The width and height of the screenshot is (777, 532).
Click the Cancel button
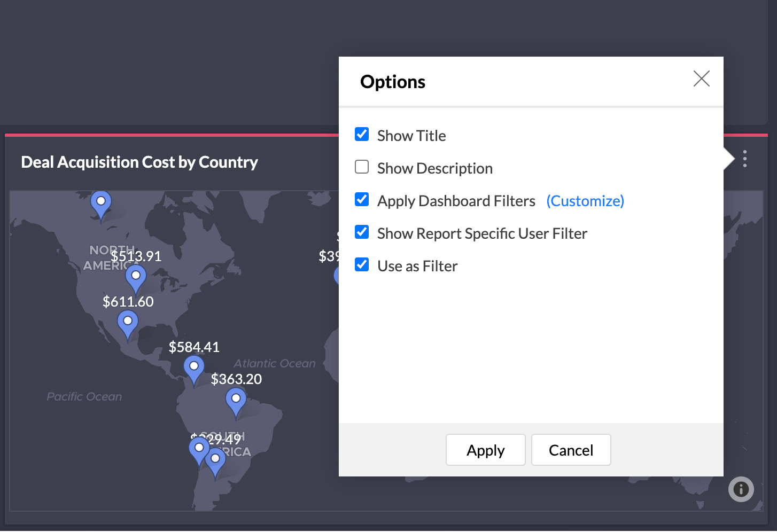571,450
